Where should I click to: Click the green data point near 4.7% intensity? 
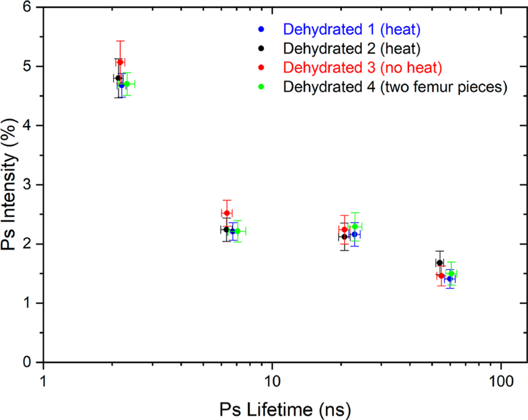tap(127, 84)
